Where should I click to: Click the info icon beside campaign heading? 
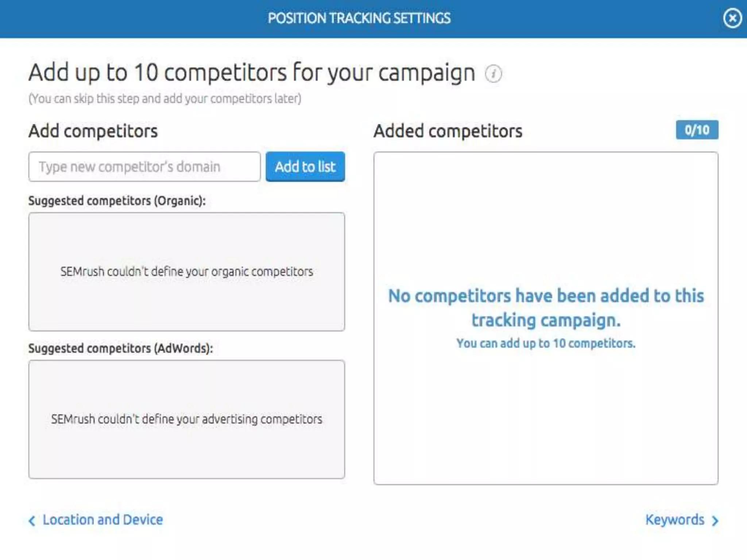click(x=493, y=74)
